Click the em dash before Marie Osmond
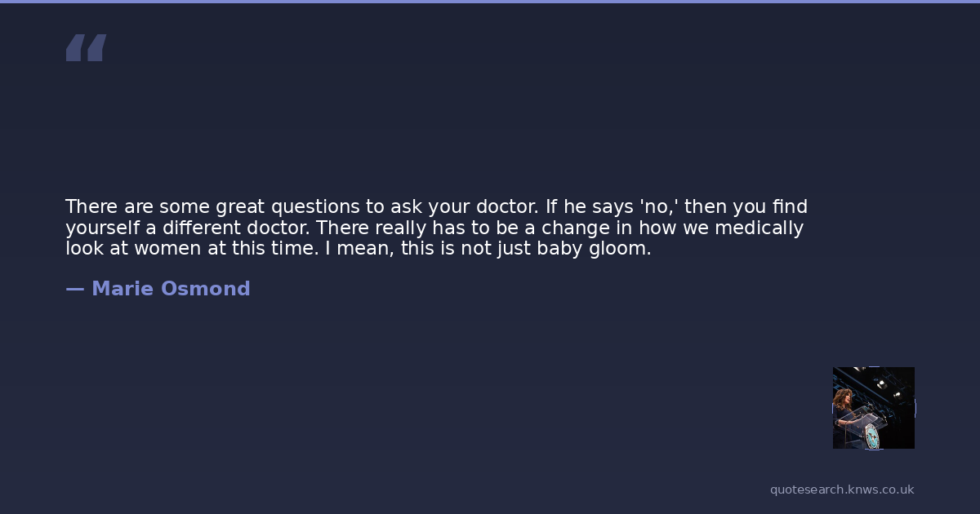 [x=74, y=289]
